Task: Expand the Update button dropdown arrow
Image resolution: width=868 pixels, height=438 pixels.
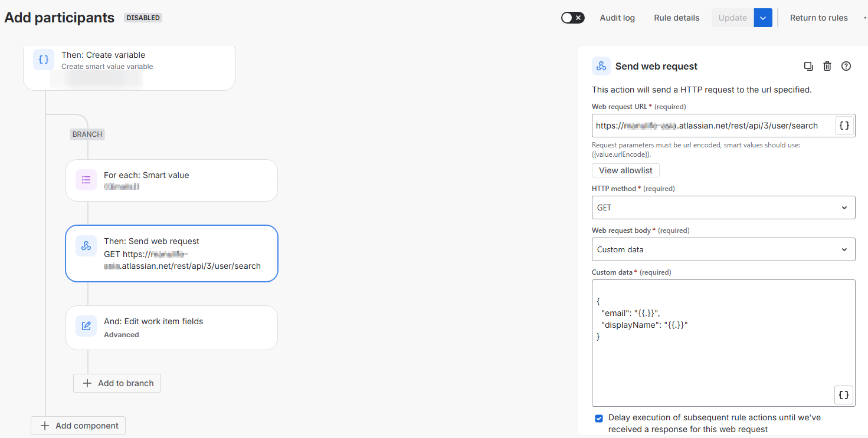Action: point(763,18)
